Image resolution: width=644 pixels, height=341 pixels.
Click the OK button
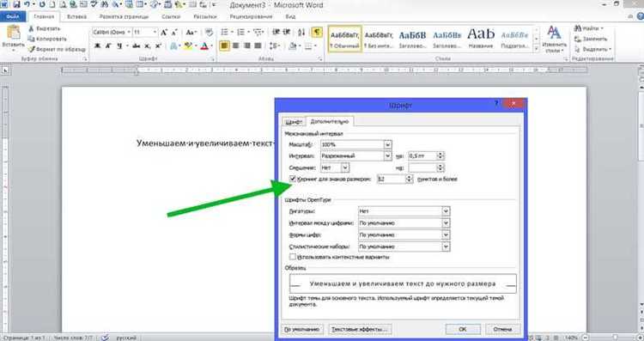[463, 329]
